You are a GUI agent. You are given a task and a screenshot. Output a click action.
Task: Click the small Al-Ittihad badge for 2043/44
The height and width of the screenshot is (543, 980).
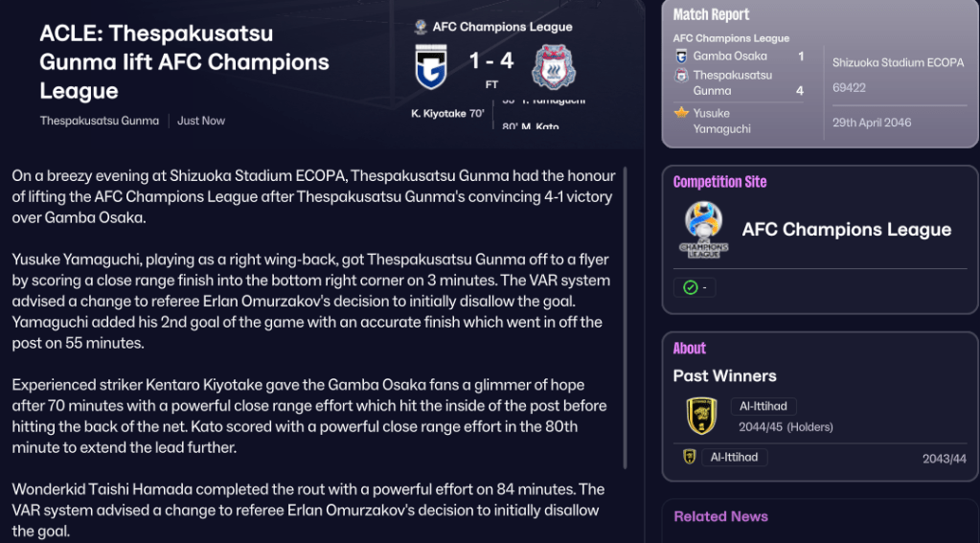point(689,458)
